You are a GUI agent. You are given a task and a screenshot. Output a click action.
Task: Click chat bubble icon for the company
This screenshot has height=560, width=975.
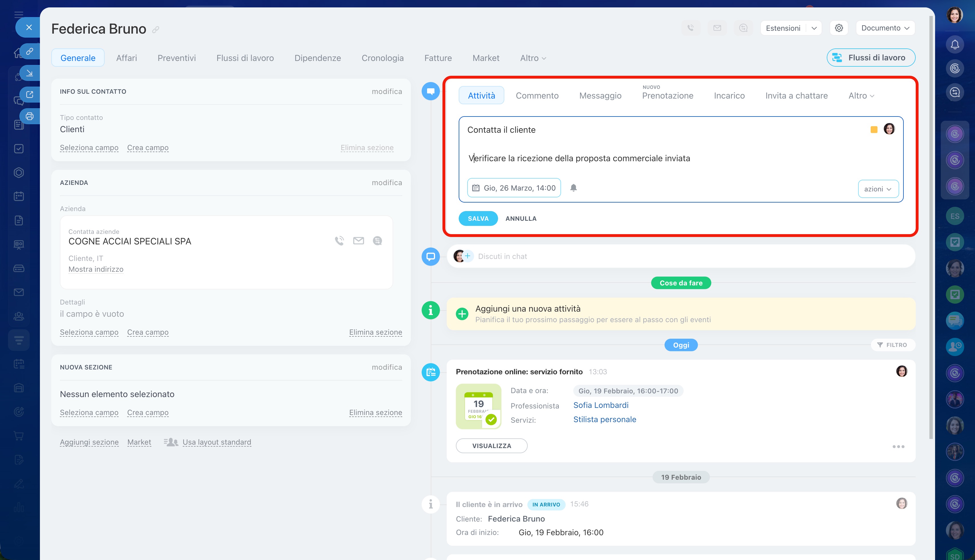[x=377, y=241]
